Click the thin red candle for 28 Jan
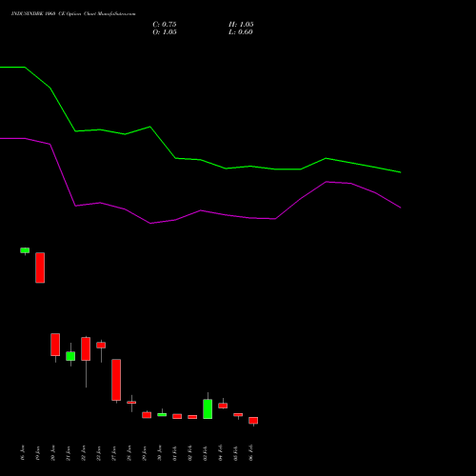This screenshot has height=476, width=476. click(131, 403)
